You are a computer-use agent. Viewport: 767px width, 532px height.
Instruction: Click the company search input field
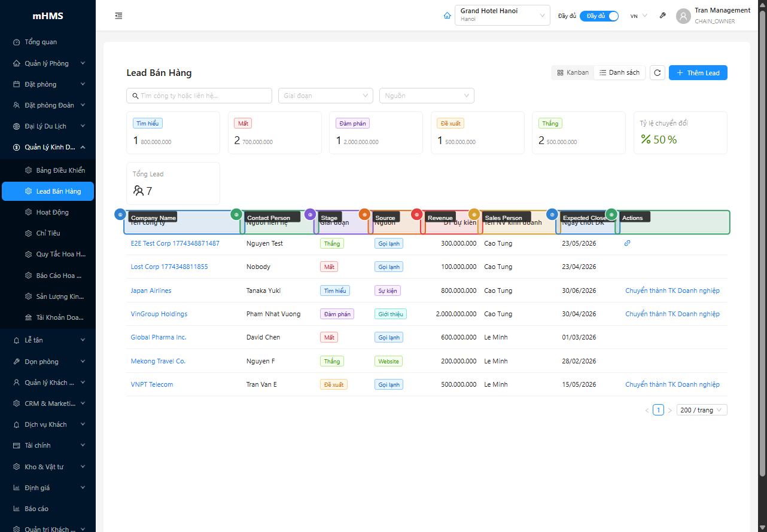[x=199, y=96]
